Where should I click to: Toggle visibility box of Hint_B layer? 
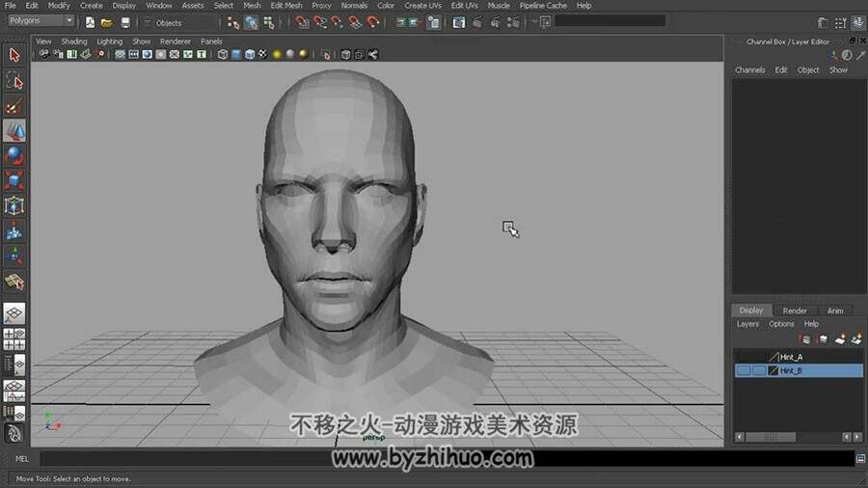click(x=743, y=370)
